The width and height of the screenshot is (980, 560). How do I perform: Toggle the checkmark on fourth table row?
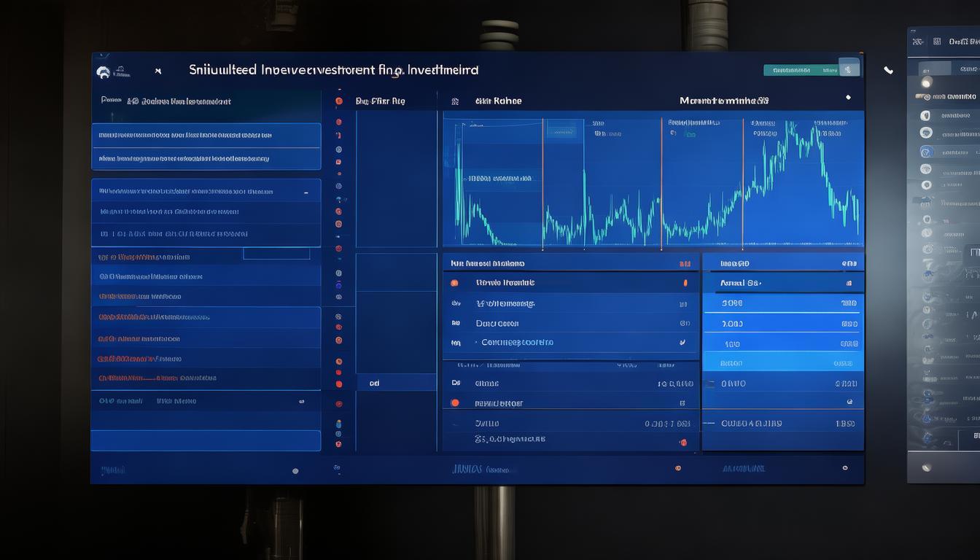[682, 342]
